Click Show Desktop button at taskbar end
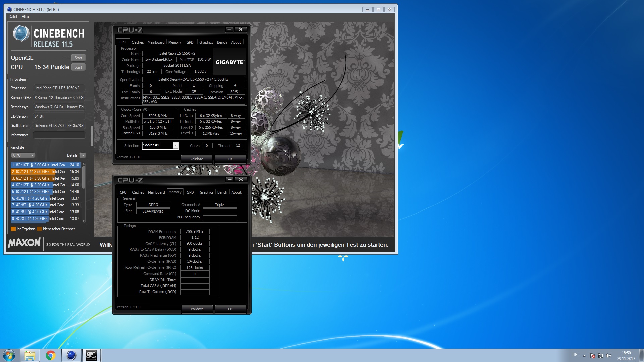 click(641, 355)
